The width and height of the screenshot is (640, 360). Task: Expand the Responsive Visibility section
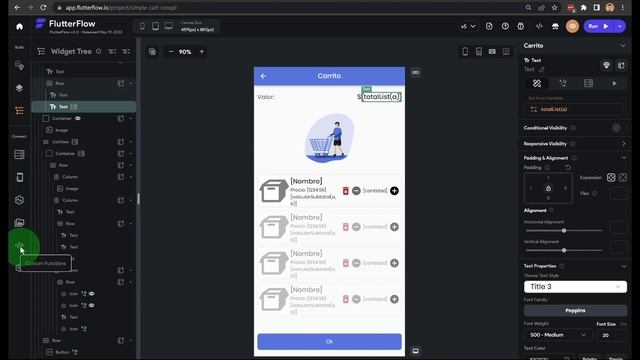[x=624, y=144]
